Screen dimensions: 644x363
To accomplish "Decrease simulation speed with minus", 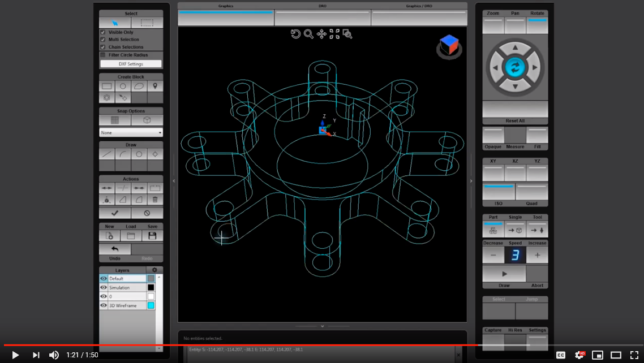I will click(x=493, y=255).
